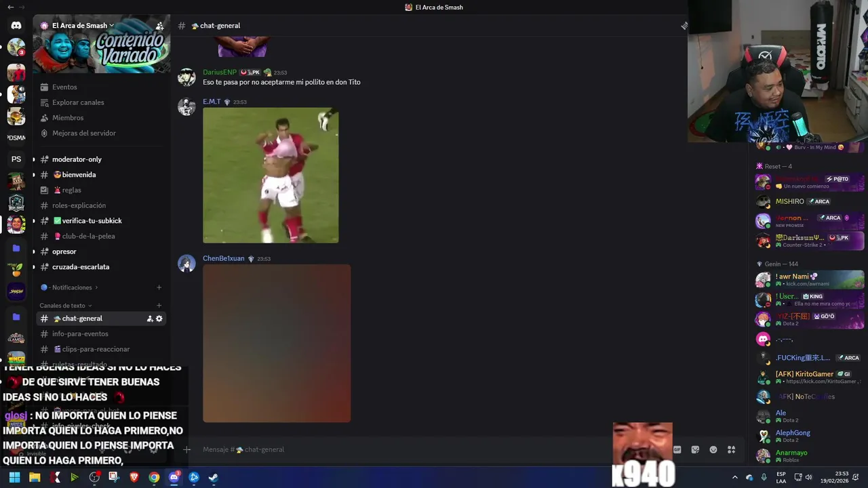Create invite for chat-general channel
This screenshot has width=868, height=488.
point(150,319)
